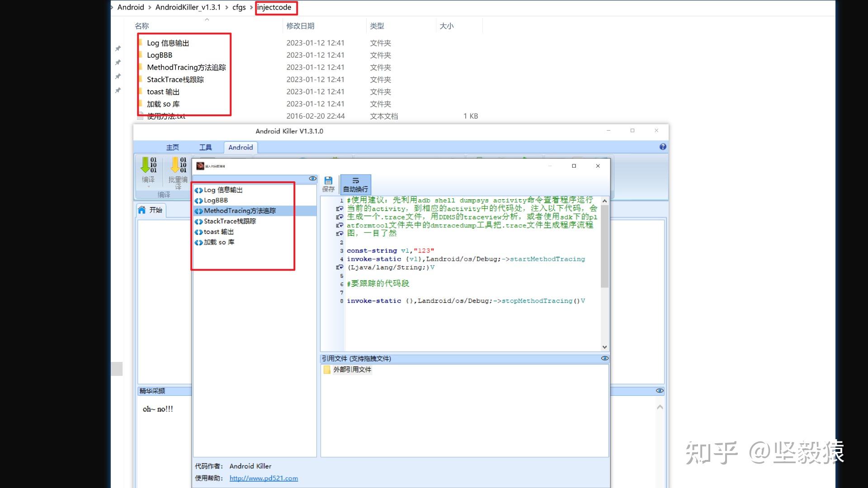Viewport: 868px width, 488px height.
Task: Expand chevron after Android breadcrumb
Action: tap(150, 7)
